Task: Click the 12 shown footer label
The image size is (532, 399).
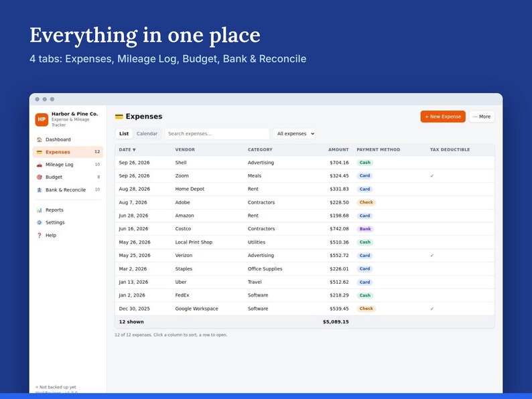Action: (131, 322)
